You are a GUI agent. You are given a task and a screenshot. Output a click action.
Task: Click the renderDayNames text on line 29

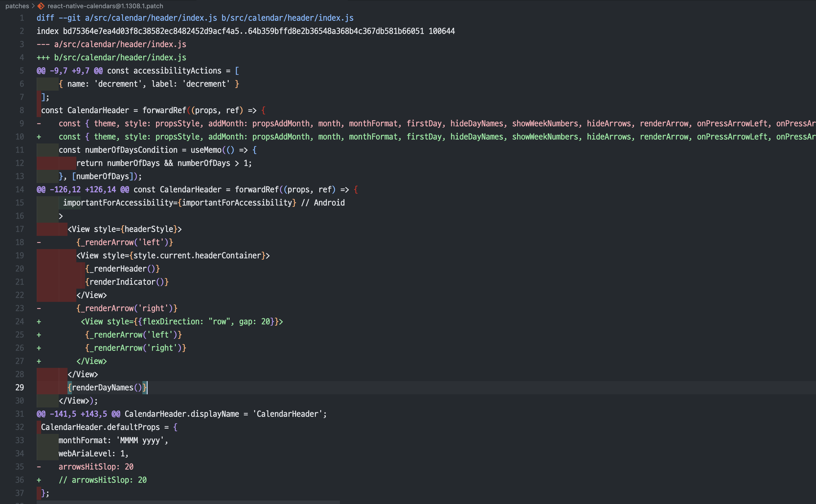coord(102,388)
